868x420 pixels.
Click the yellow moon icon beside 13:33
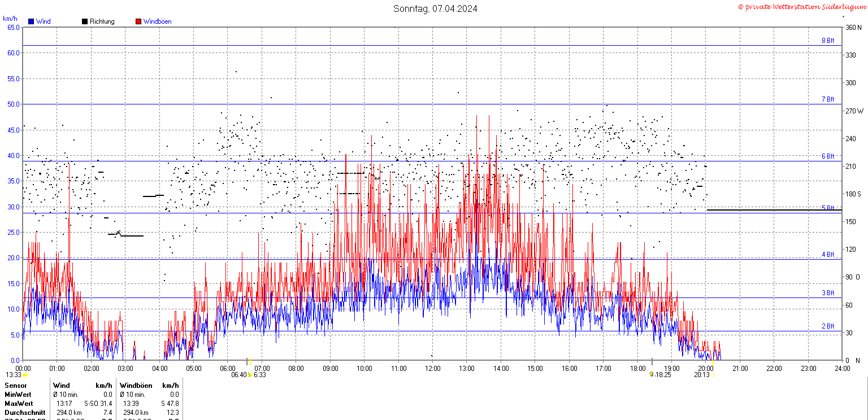25,375
